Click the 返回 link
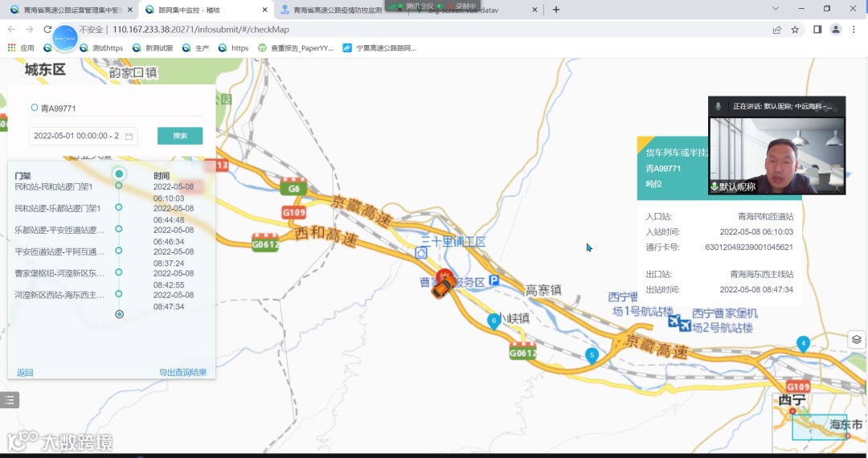 (x=25, y=372)
